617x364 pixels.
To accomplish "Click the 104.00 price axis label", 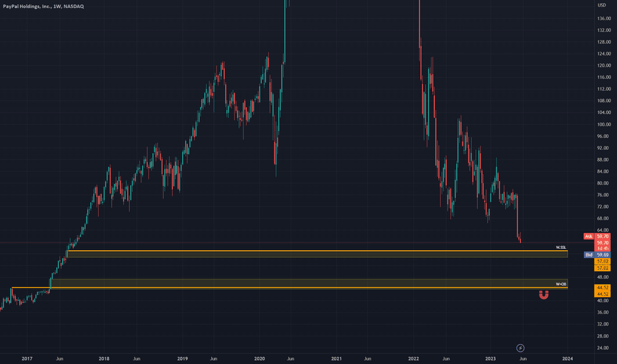I will pos(604,113).
